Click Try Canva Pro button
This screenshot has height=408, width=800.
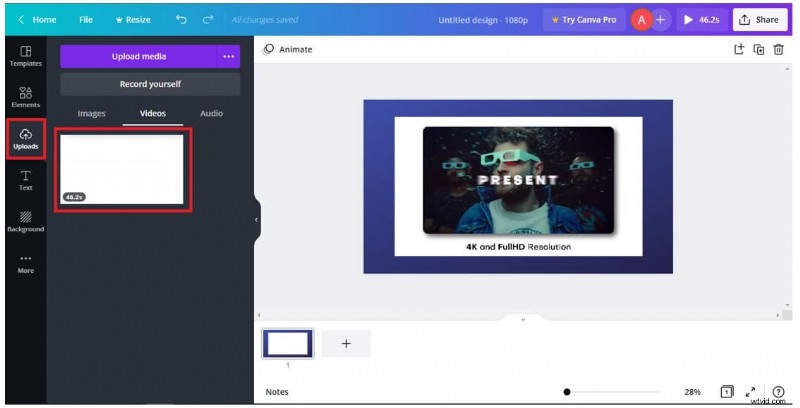pos(584,19)
